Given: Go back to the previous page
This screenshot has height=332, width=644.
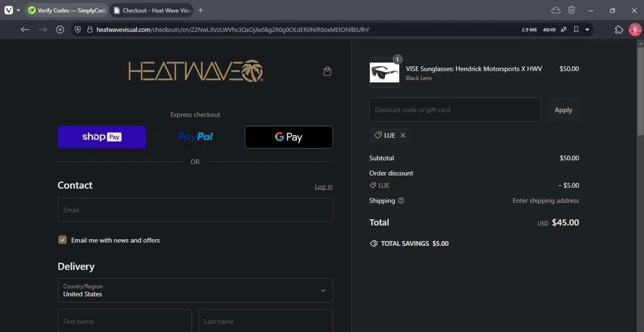Looking at the screenshot, I should pyautogui.click(x=25, y=30).
